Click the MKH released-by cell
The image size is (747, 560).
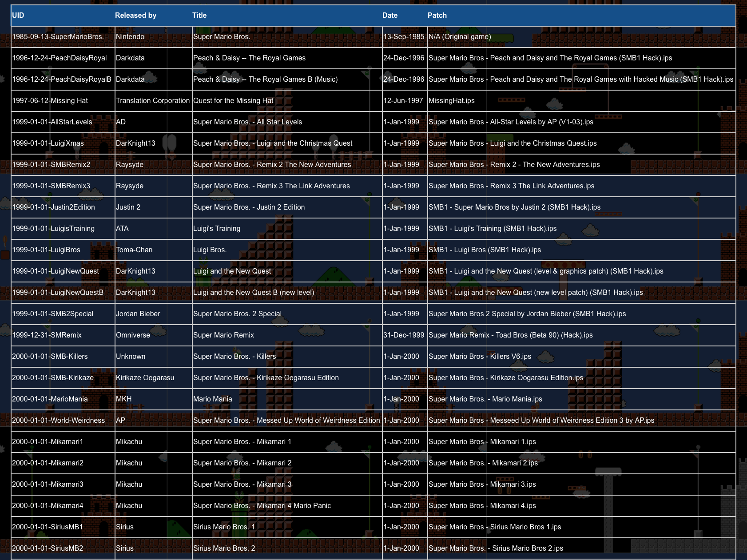tap(153, 399)
